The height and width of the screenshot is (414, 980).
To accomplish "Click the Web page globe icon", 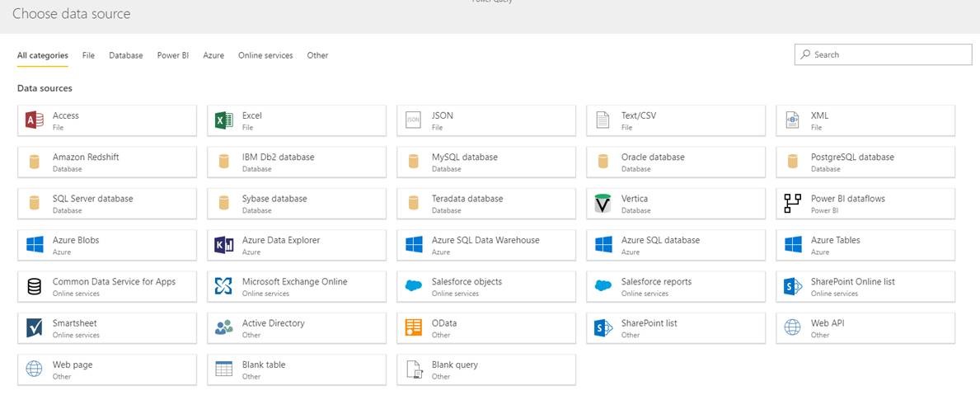I will click(35, 369).
